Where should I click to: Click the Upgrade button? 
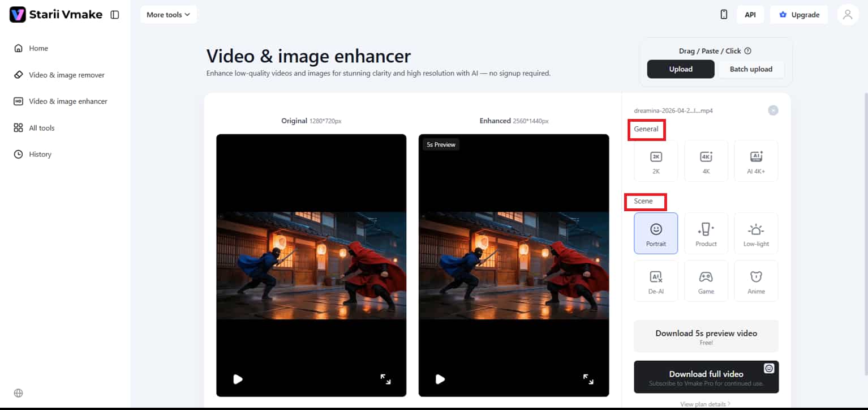point(799,15)
